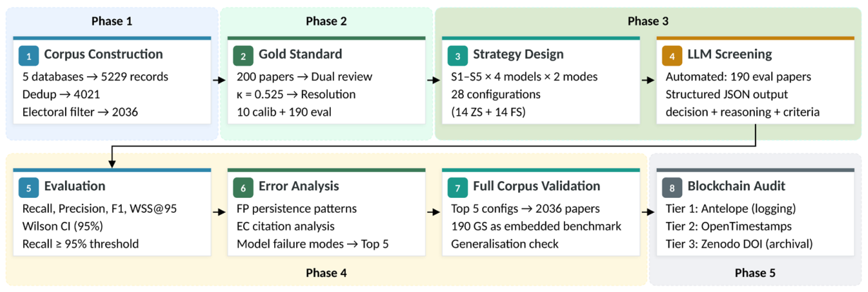This screenshot has height=292, width=868.
Task: Click arrow between Corpus Construction and Gold Standard
Action: click(x=220, y=81)
